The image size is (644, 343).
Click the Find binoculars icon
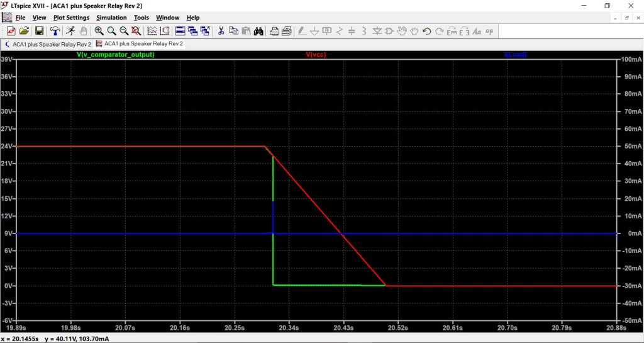pos(258,31)
